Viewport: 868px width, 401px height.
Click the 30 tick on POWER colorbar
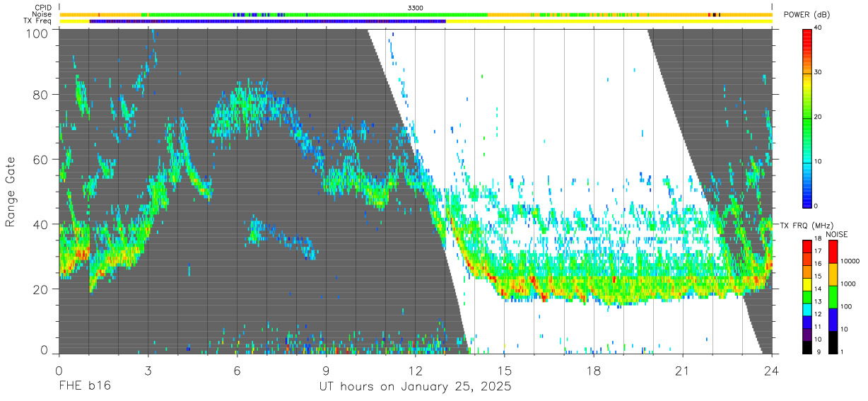pyautogui.click(x=819, y=72)
